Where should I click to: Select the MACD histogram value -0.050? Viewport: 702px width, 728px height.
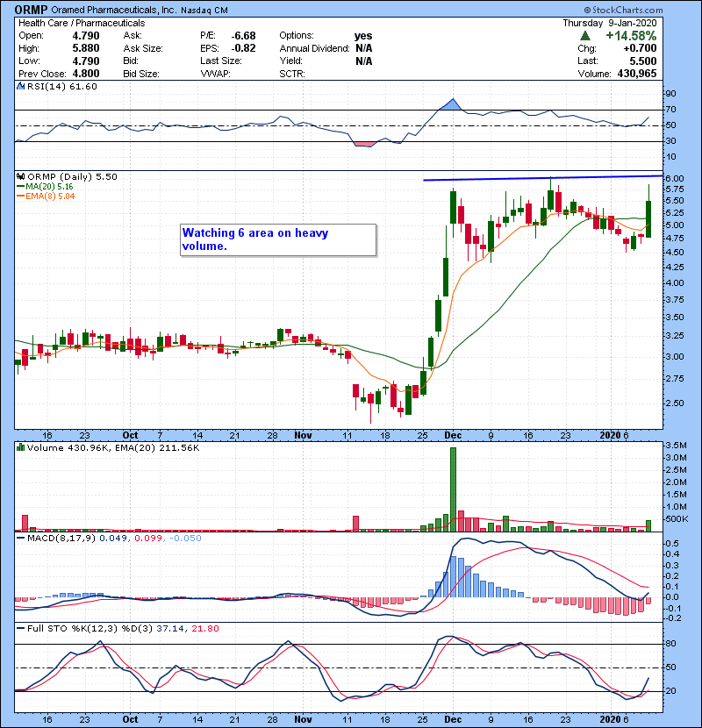click(x=185, y=539)
